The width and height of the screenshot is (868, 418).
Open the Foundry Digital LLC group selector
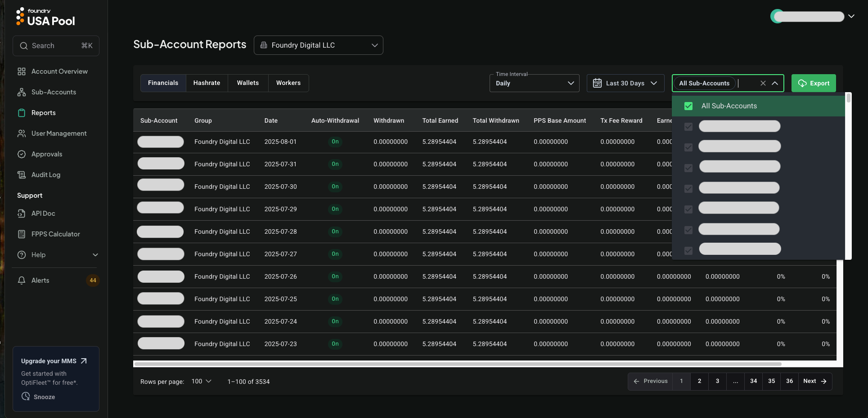(318, 45)
